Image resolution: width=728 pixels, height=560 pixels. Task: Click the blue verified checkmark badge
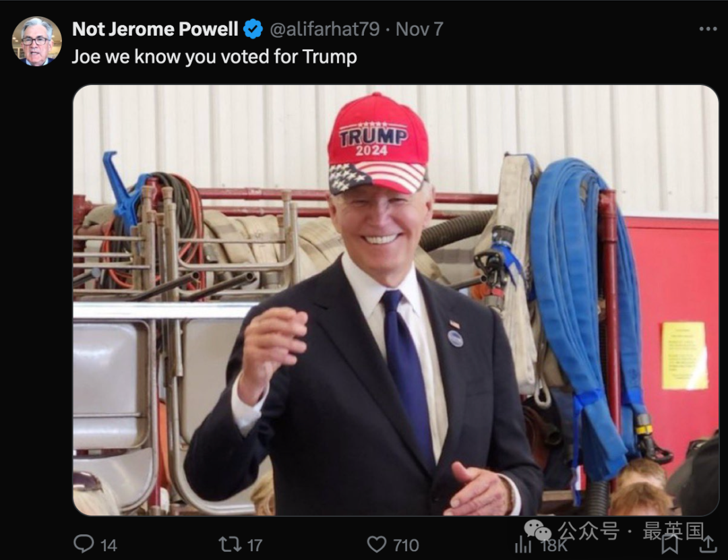pos(253,29)
